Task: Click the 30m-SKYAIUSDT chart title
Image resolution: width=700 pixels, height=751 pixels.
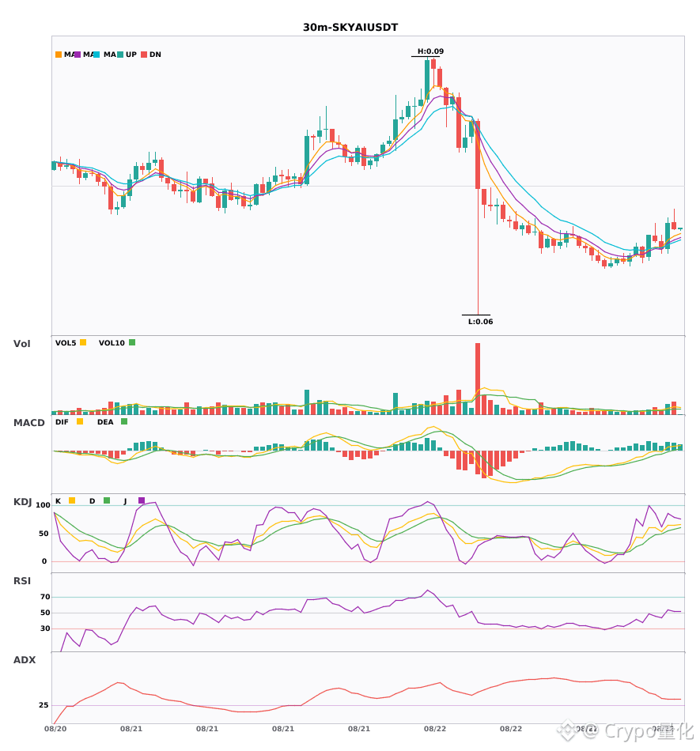Action: (x=350, y=28)
